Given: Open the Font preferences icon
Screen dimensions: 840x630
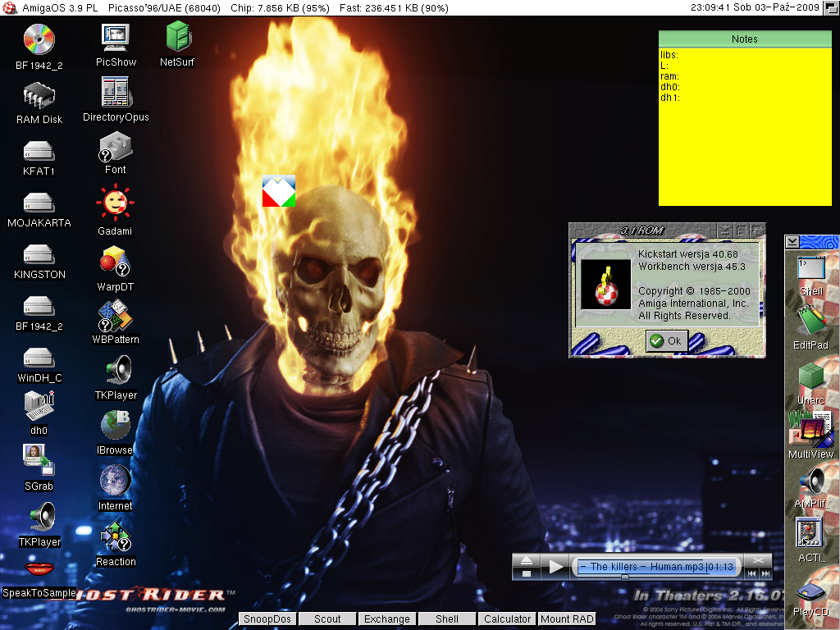Looking at the screenshot, I should (115, 148).
